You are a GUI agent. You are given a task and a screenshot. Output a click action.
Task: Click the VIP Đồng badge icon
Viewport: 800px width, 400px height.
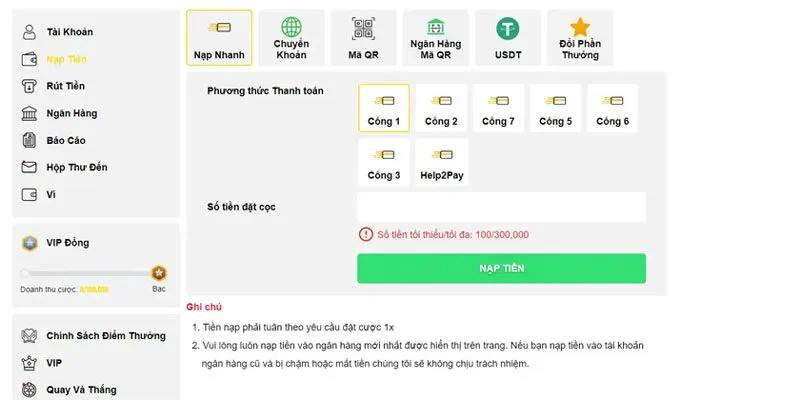click(x=30, y=243)
